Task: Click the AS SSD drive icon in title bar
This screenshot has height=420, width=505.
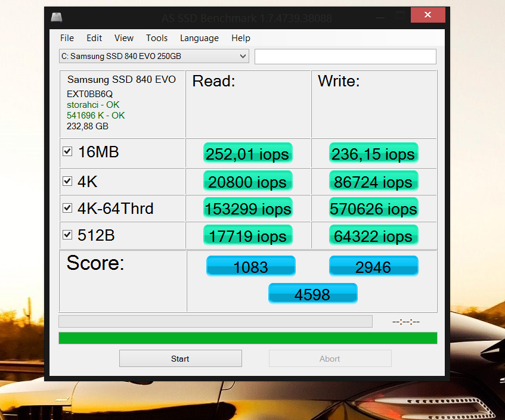Action: (57, 17)
